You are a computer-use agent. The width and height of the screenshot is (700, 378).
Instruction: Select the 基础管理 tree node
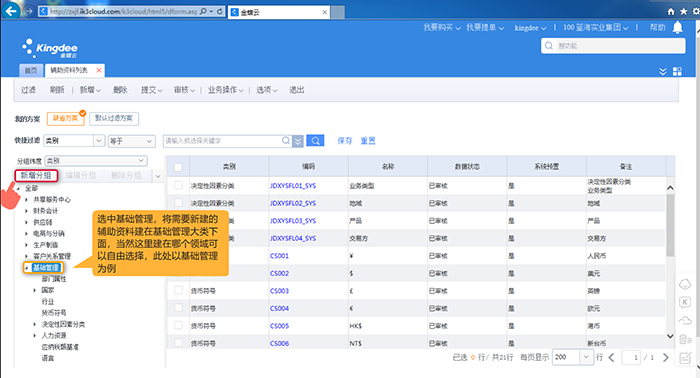point(46,267)
